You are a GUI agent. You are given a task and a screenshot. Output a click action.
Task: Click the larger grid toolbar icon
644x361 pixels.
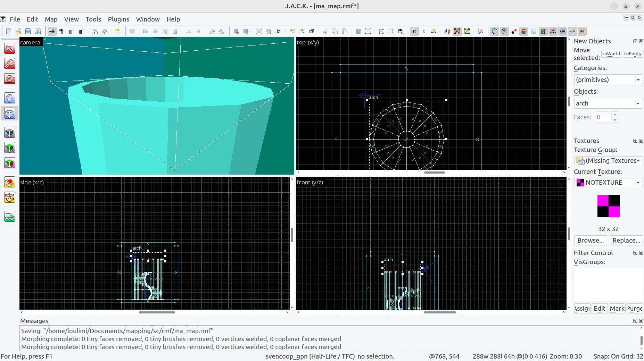coord(81,31)
